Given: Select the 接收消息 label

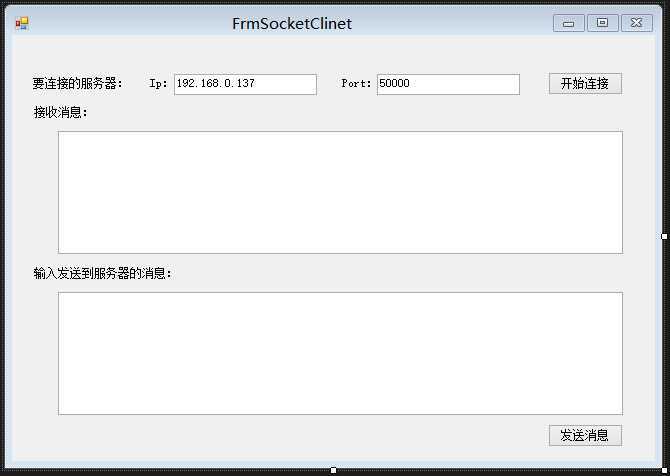Looking at the screenshot, I should pyautogui.click(x=60, y=112).
